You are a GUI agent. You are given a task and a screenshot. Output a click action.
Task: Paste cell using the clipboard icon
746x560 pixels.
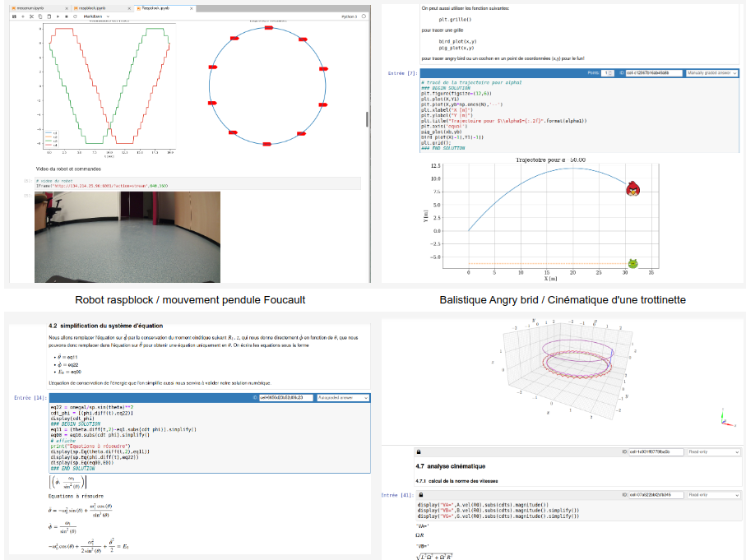pos(49,16)
